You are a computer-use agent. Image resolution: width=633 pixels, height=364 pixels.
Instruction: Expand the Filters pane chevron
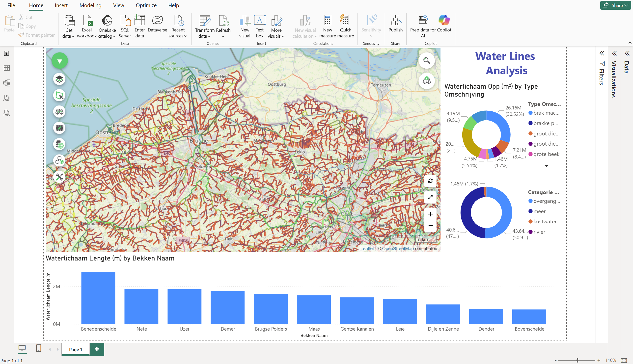tap(602, 53)
